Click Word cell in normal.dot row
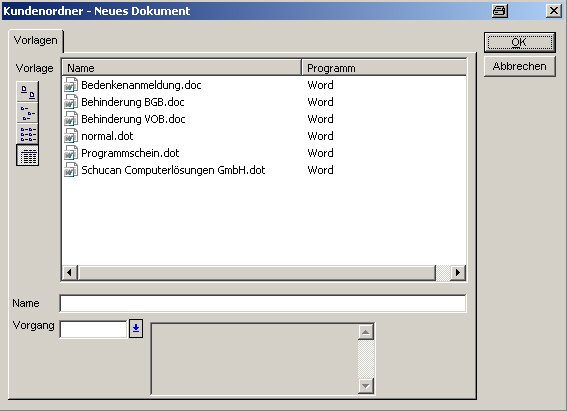Viewport: 567px width, 411px height. (x=320, y=136)
